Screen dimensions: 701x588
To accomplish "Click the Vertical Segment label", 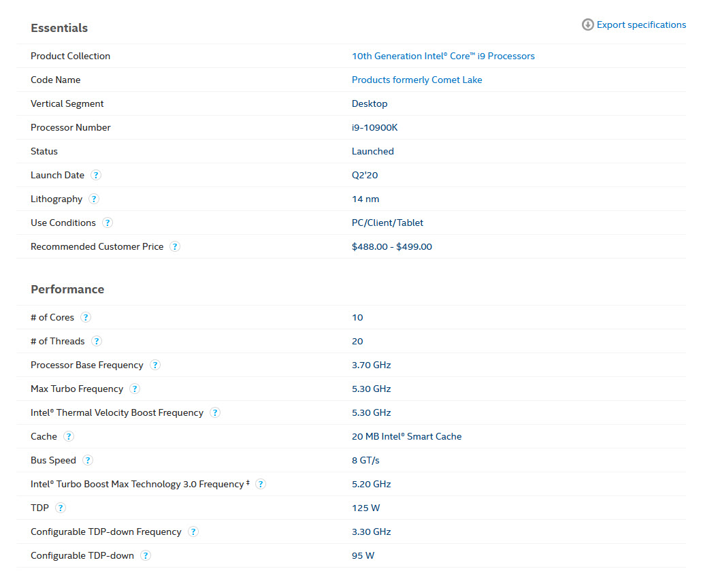I will pyautogui.click(x=67, y=103).
